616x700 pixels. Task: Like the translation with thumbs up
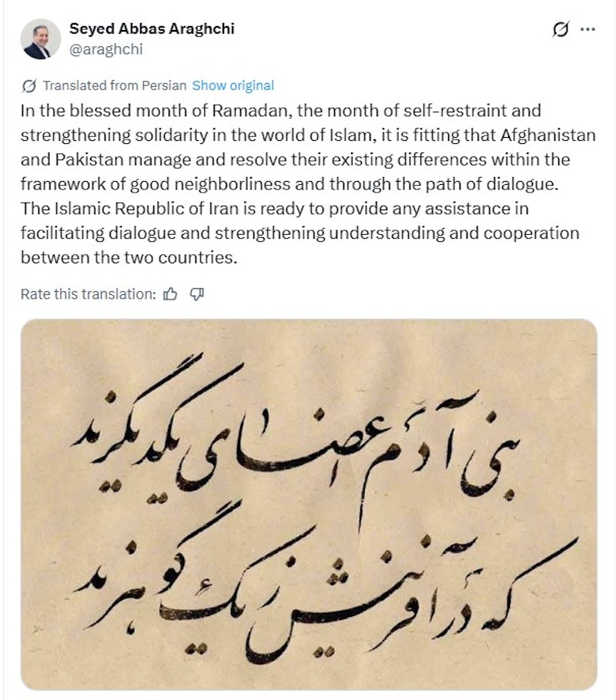coord(171,293)
